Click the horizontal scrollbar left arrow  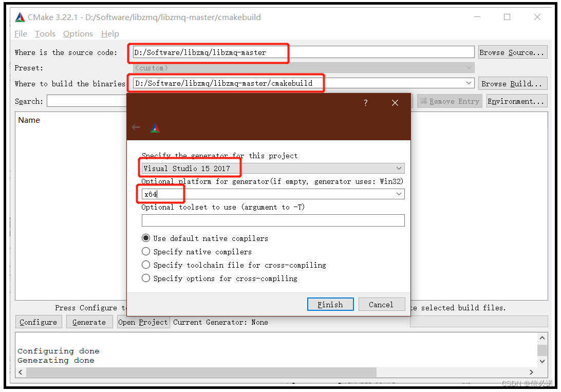click(x=20, y=372)
